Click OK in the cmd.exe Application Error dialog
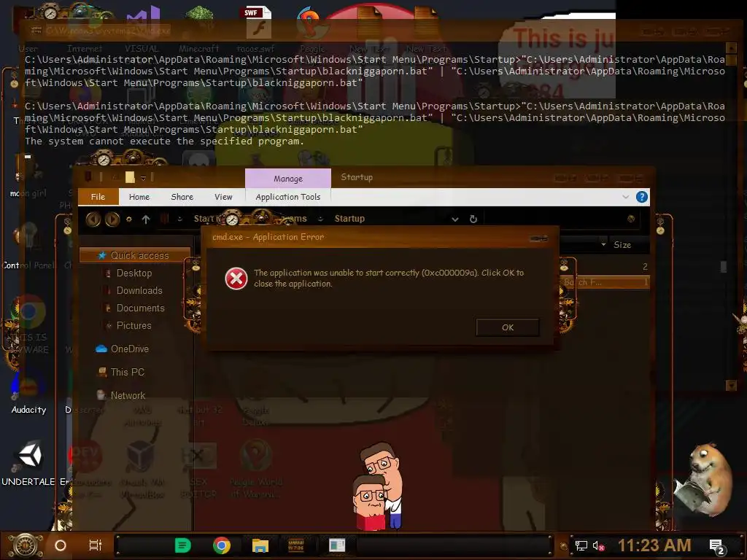This screenshot has height=560, width=747. [508, 327]
